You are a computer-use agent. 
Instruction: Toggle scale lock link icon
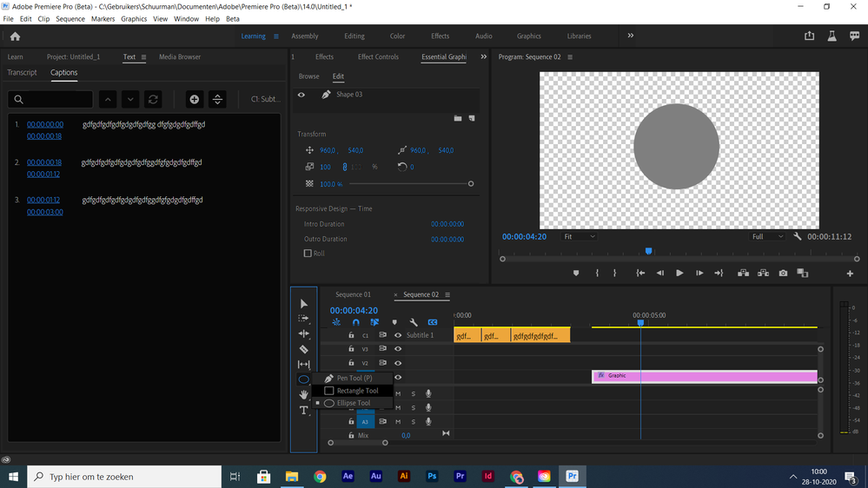[345, 167]
